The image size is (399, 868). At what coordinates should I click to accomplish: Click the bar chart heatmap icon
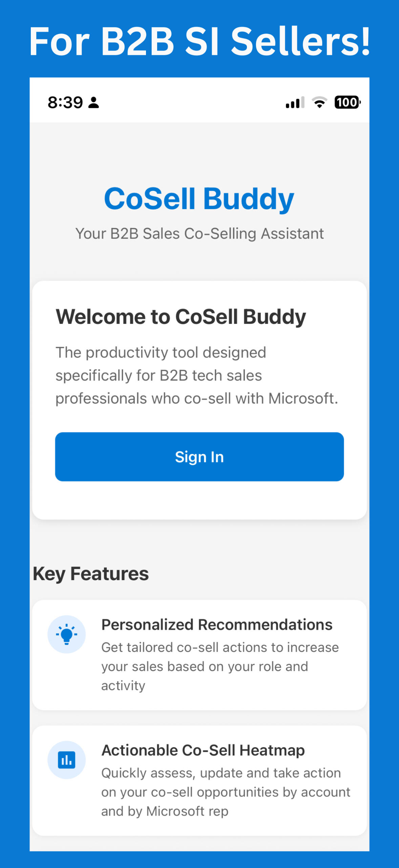[x=66, y=759]
